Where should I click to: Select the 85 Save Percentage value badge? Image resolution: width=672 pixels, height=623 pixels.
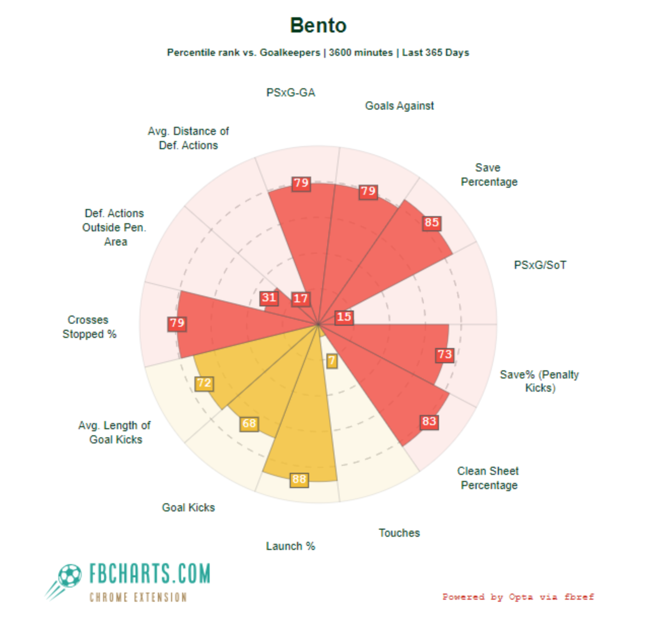[x=432, y=223]
